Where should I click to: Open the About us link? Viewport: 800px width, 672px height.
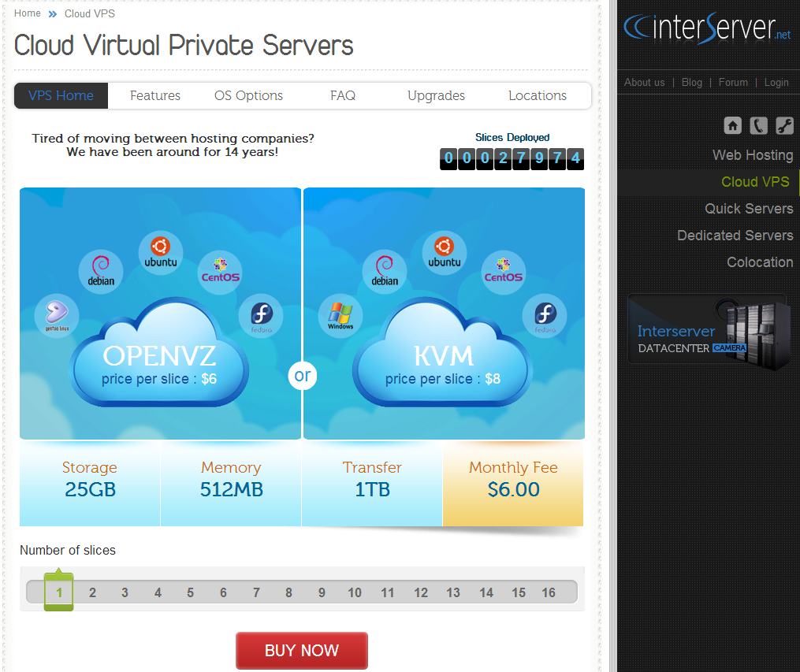[645, 83]
